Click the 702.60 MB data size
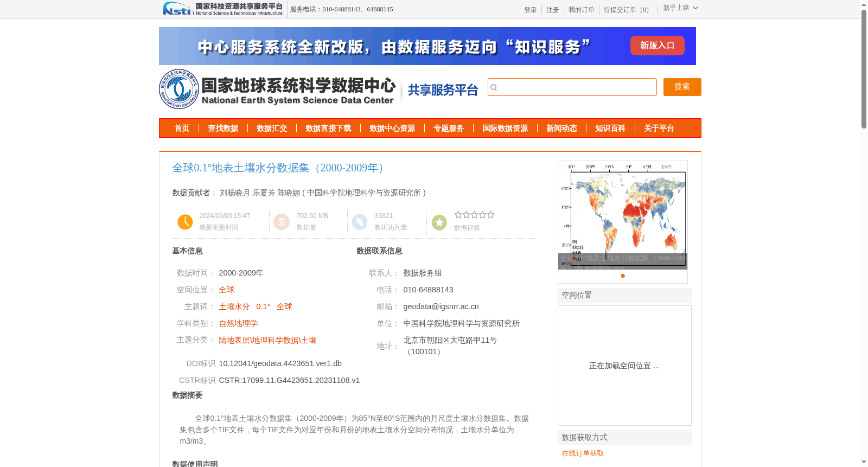Viewport: 868px width, 467px height. pos(312,216)
